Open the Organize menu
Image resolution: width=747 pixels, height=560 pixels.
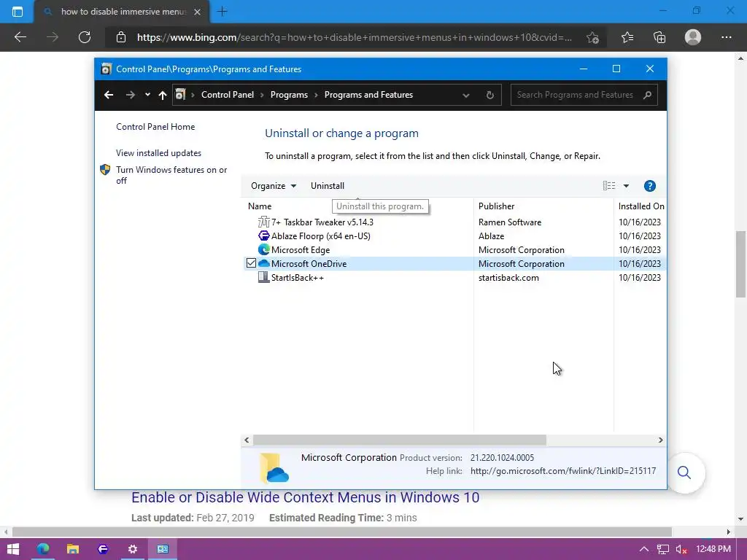pos(274,186)
